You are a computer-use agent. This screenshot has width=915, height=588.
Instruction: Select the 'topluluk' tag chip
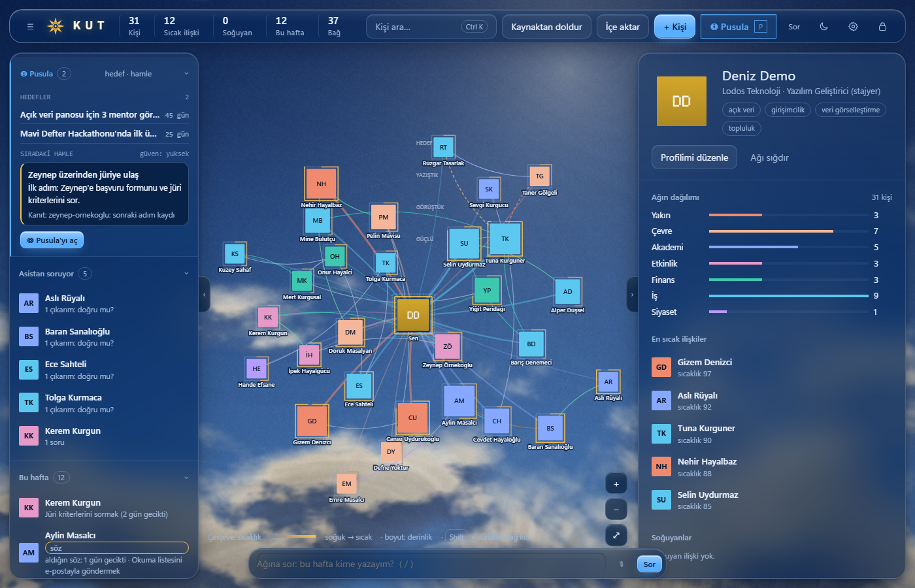point(741,128)
